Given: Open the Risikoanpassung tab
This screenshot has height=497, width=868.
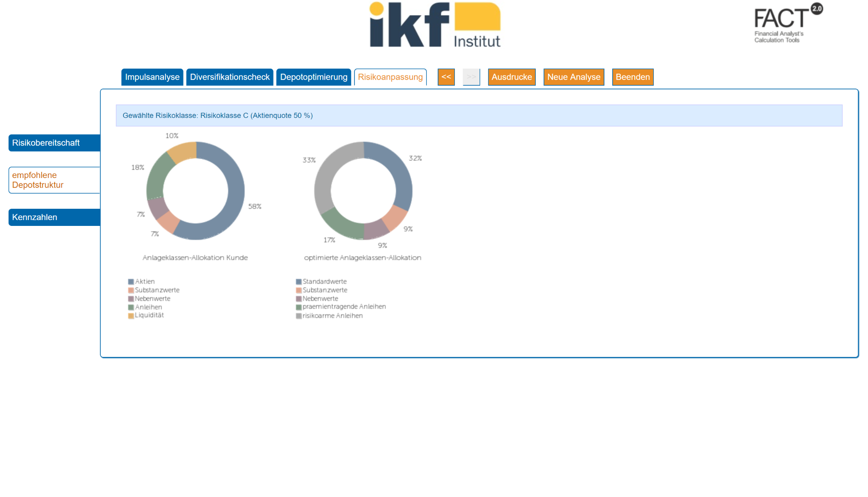Looking at the screenshot, I should click(390, 77).
